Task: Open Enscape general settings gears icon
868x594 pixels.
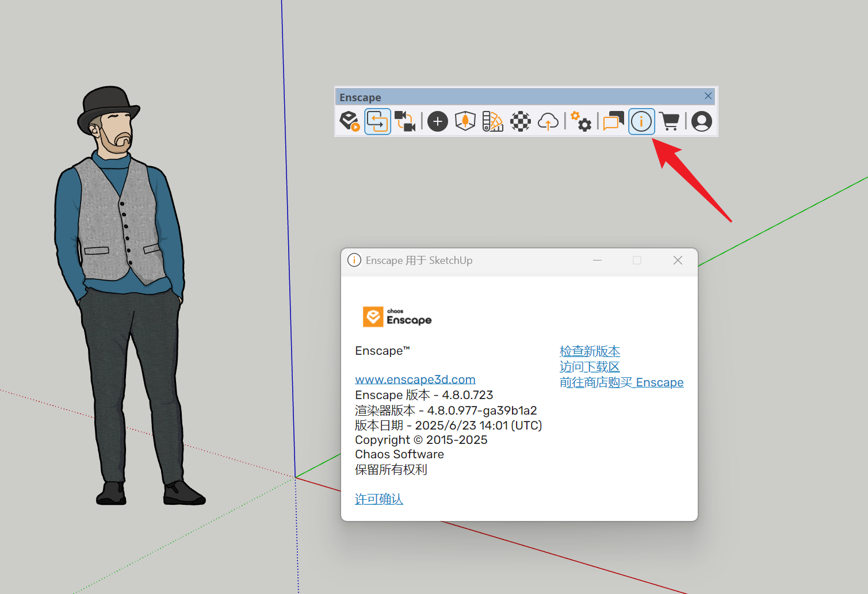Action: 581,121
